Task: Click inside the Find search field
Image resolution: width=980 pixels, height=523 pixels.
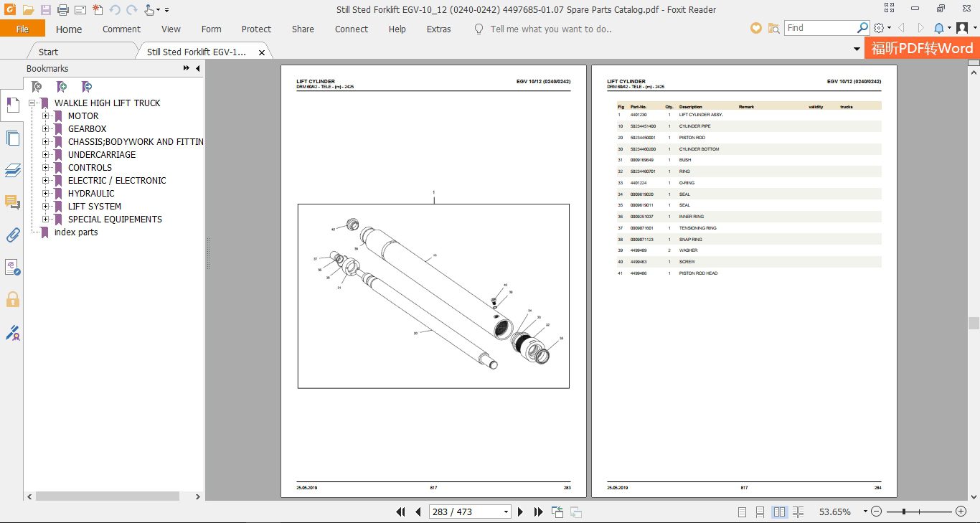Action: [x=820, y=28]
